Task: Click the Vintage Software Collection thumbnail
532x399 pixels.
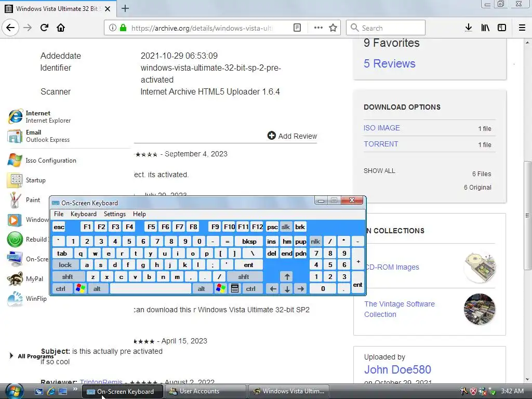Action: [x=480, y=309]
